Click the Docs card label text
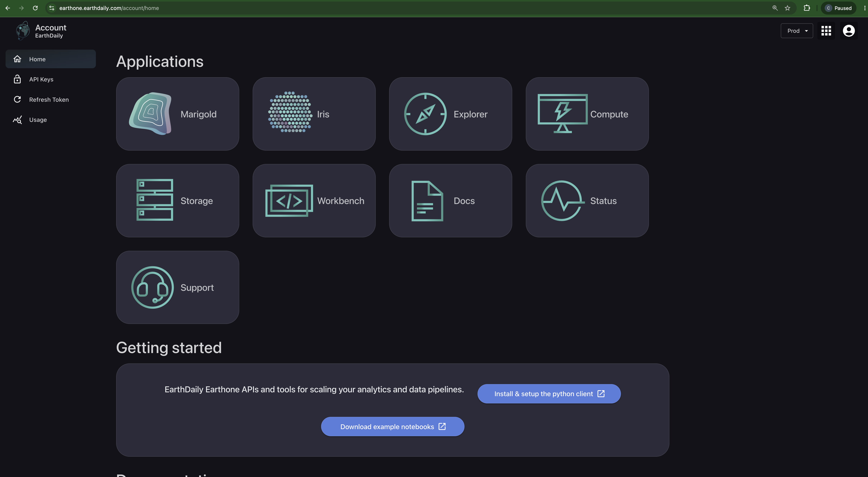Screen dimensions: 868x477 coord(464,201)
